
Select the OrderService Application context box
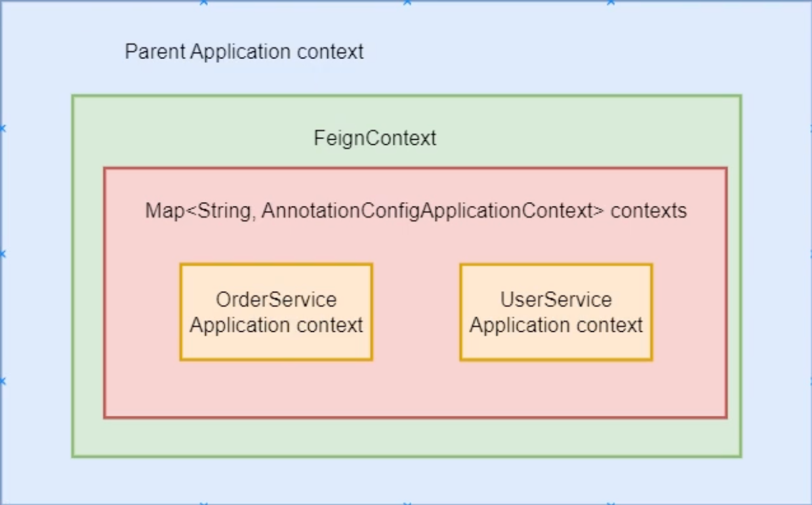coord(276,312)
